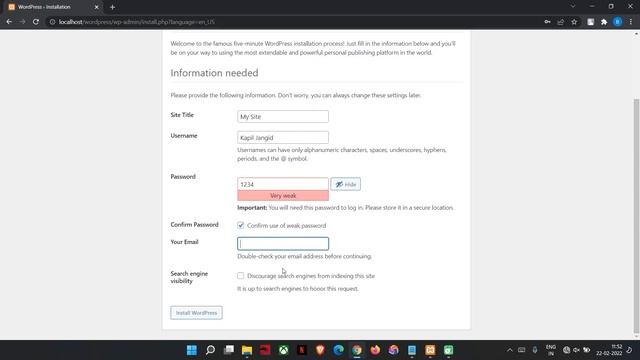Share this page icon in address bar

click(x=561, y=22)
